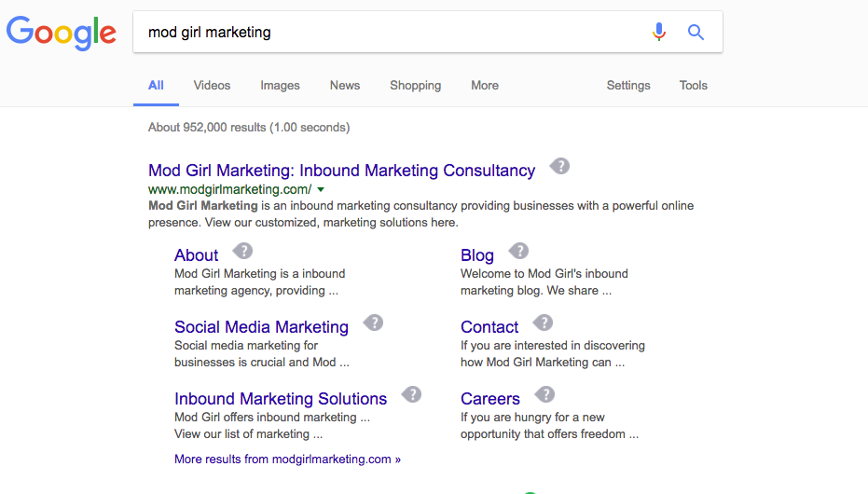868x494 pixels.
Task: Click the www.modgirlmarketing.com/ green URL
Action: click(229, 189)
